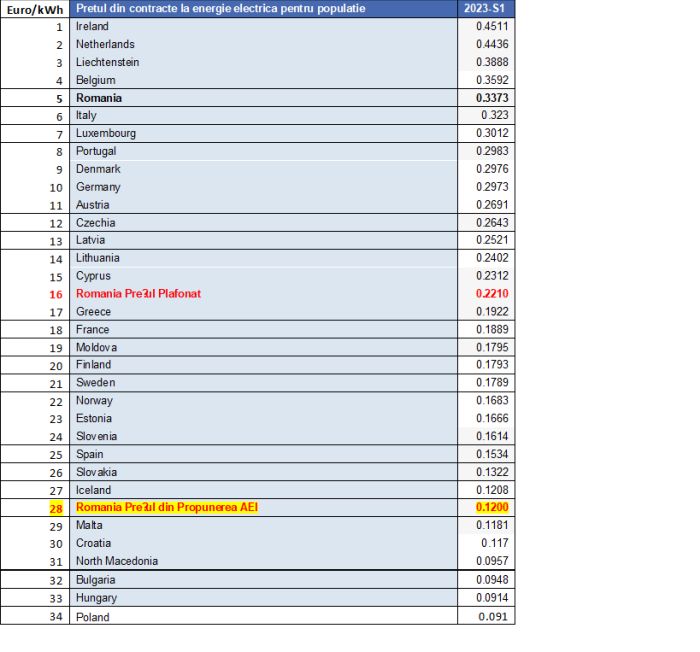Select the Cyprus cell

coord(263,276)
